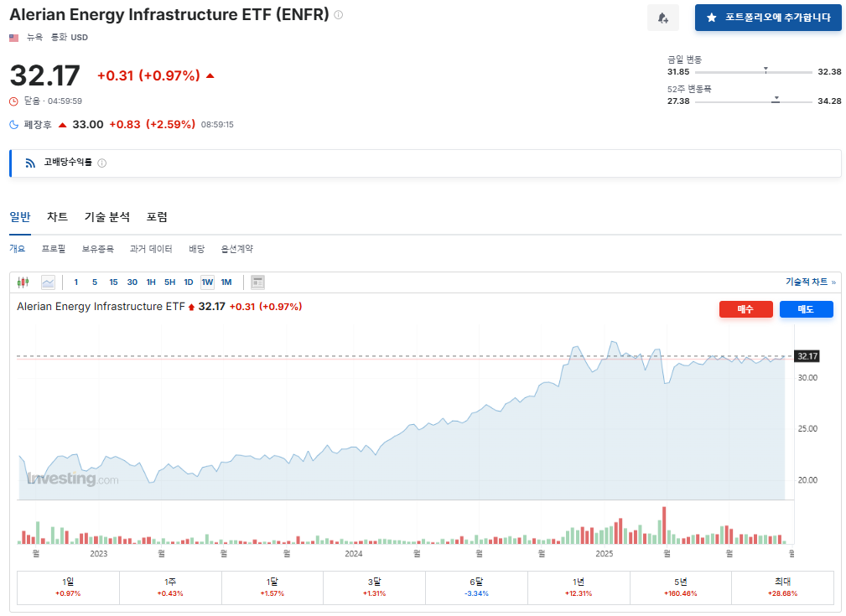Expand 기술적 차트 via its chevron
The width and height of the screenshot is (846, 616).
832,282
